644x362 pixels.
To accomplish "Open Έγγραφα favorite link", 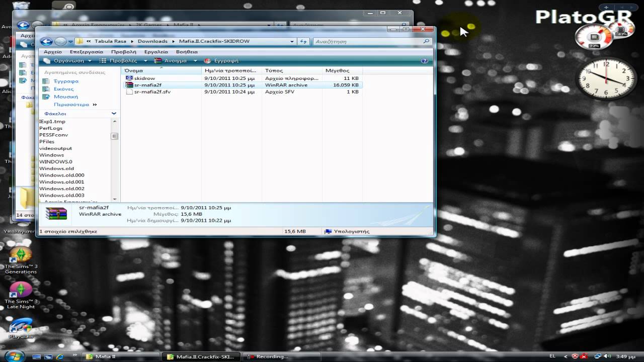I will 66,81.
